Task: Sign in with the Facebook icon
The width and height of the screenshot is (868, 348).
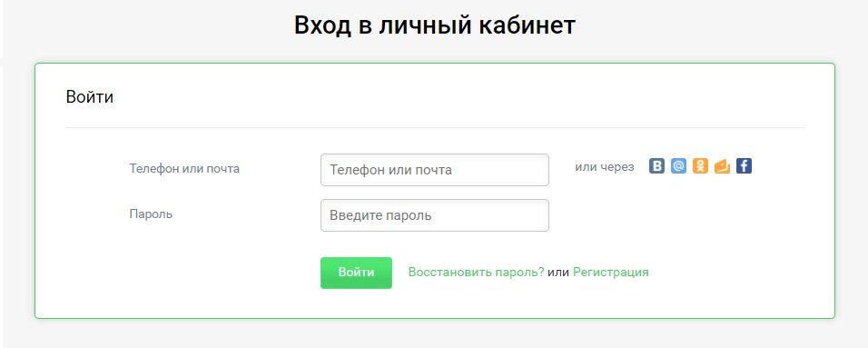Action: click(744, 166)
